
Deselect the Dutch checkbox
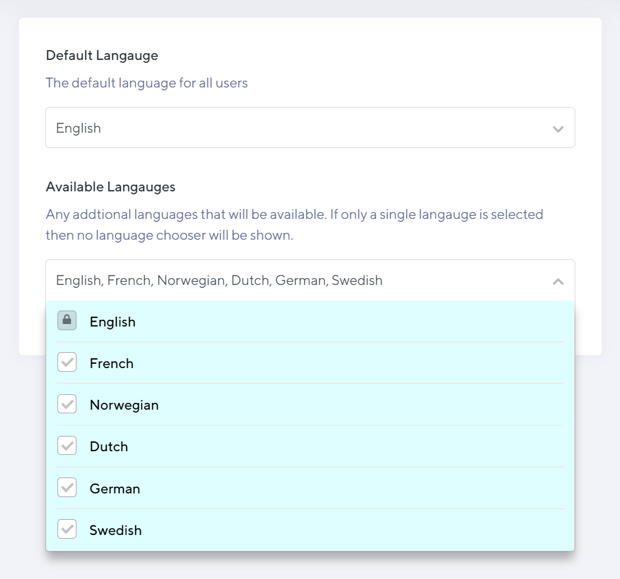click(x=67, y=446)
